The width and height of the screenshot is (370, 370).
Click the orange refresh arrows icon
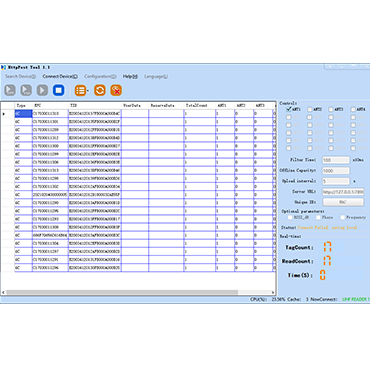point(100,90)
